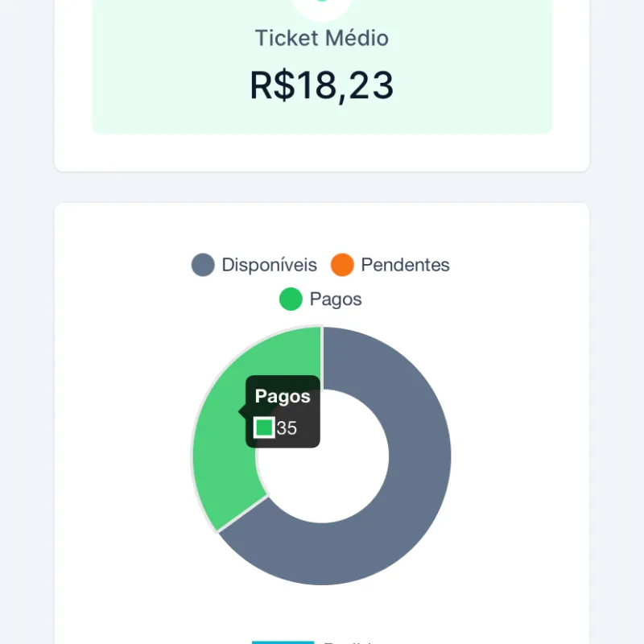The height and width of the screenshot is (644, 644).
Task: Click the R$18,23 ticket value
Action: tap(322, 86)
